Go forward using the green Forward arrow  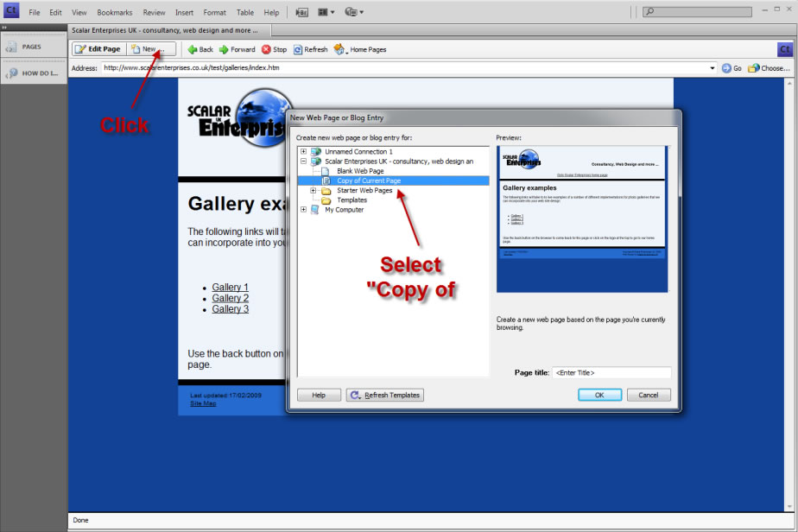coord(224,49)
